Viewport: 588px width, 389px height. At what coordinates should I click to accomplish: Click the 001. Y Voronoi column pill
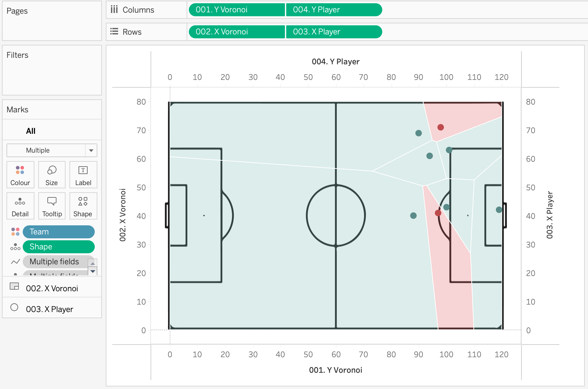click(x=237, y=10)
